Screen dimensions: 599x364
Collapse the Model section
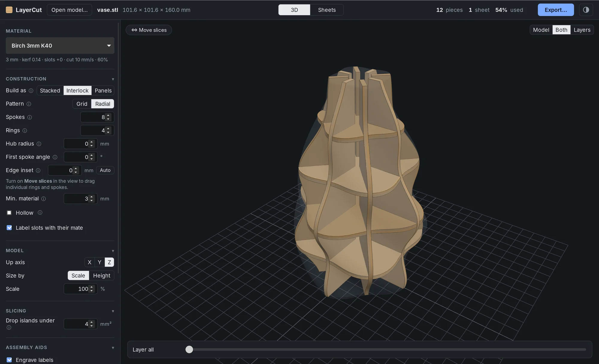tap(113, 251)
